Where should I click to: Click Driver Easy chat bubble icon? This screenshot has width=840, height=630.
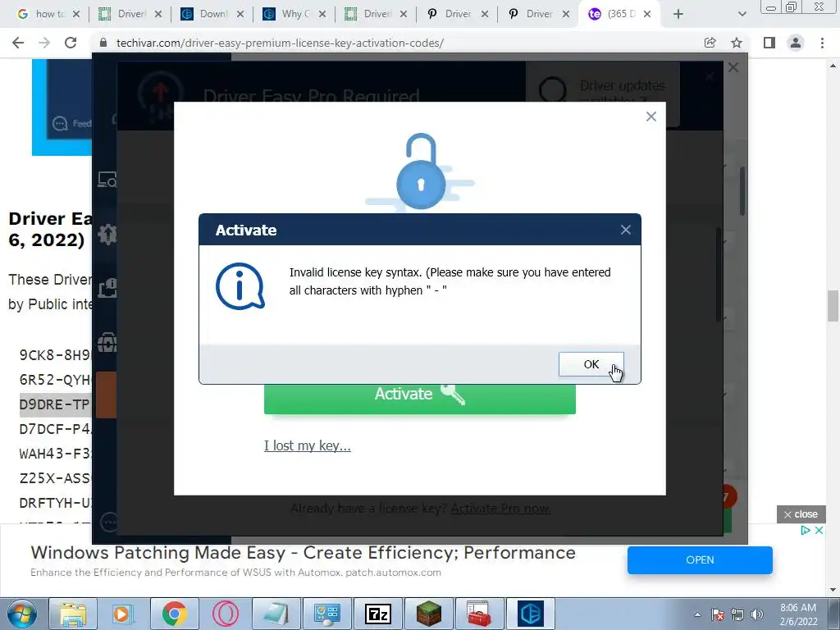tap(109, 521)
